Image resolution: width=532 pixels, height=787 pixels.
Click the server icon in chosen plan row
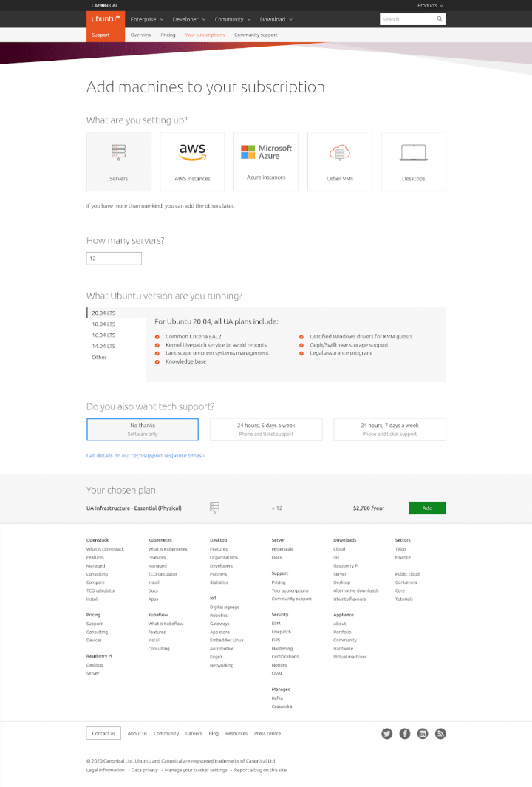coord(214,508)
